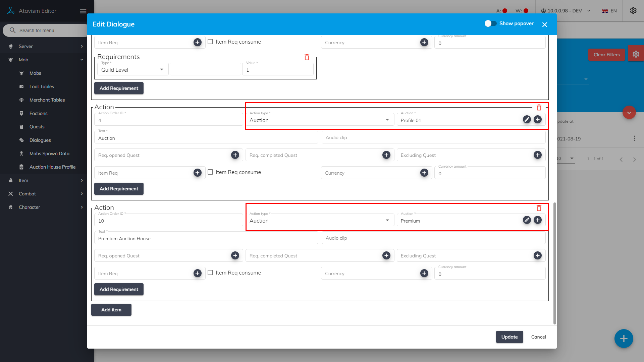Check Item Req consume under Auction action
644x362 pixels.
tap(210, 172)
